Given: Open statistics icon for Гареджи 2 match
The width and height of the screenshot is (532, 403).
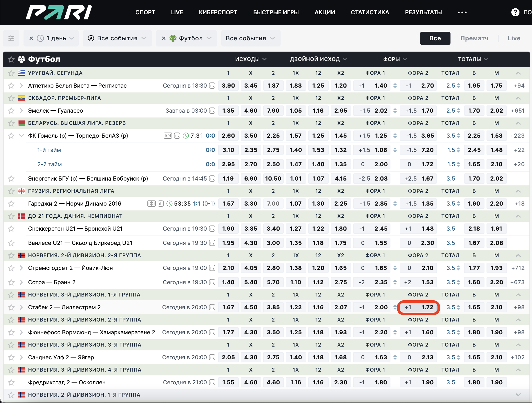Looking at the screenshot, I should pyautogui.click(x=160, y=204).
